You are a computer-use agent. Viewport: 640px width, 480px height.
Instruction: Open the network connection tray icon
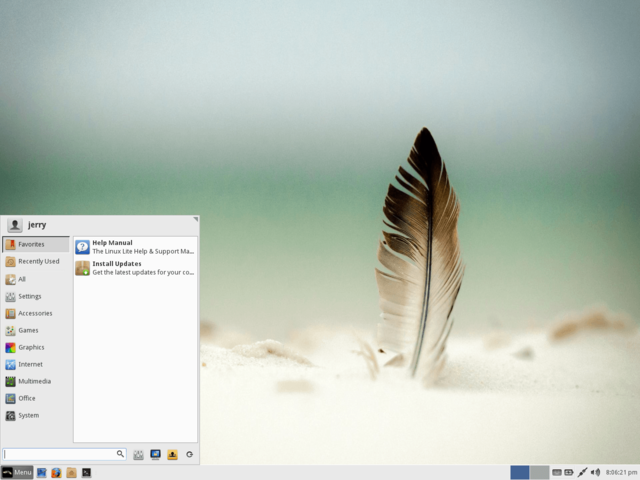coord(582,473)
